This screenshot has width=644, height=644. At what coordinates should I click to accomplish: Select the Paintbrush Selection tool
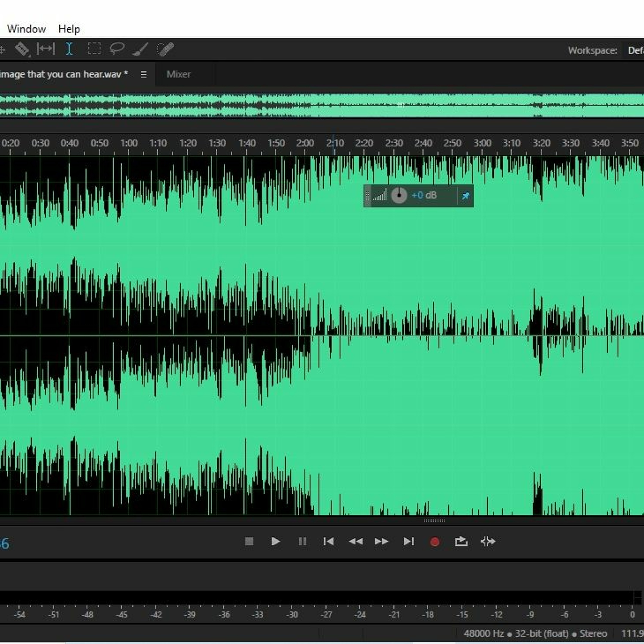coord(140,49)
